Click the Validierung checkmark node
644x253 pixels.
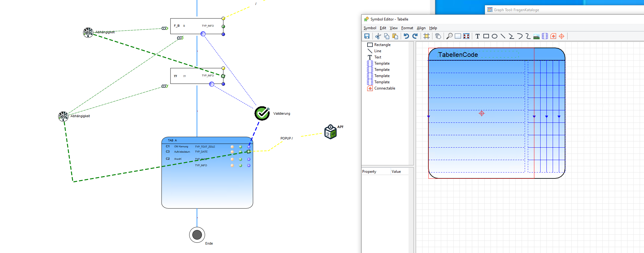[262, 113]
